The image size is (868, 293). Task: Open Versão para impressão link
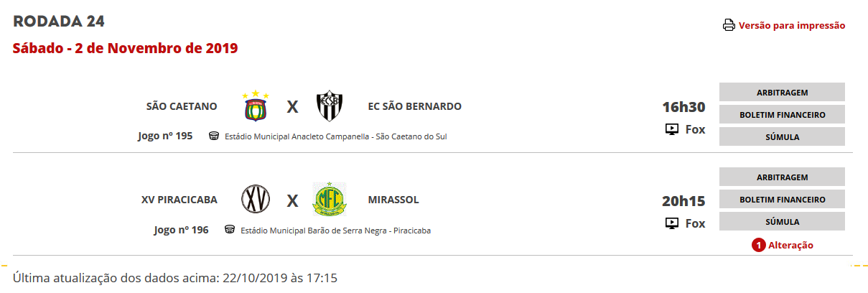(x=792, y=26)
